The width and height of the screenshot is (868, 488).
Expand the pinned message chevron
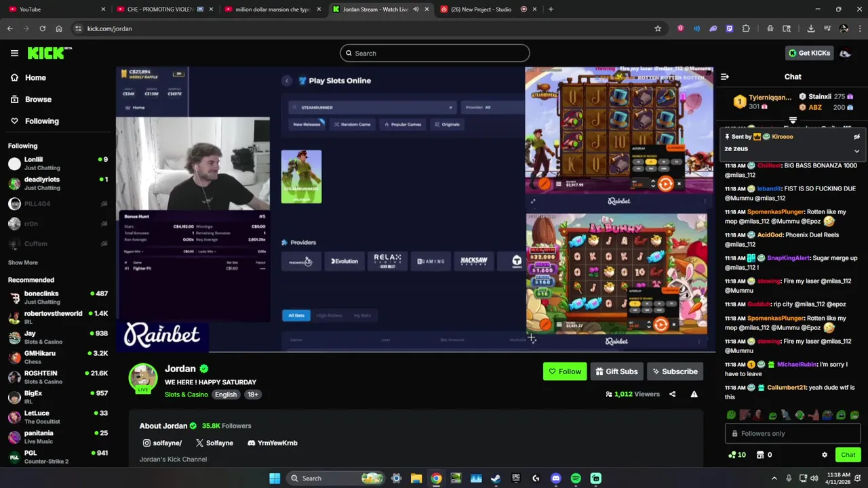pyautogui.click(x=856, y=151)
